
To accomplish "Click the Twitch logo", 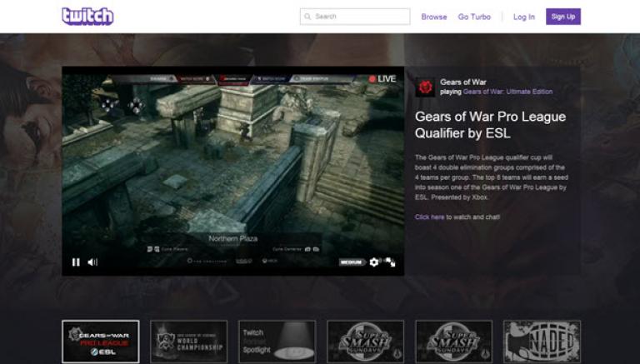I will click(87, 17).
